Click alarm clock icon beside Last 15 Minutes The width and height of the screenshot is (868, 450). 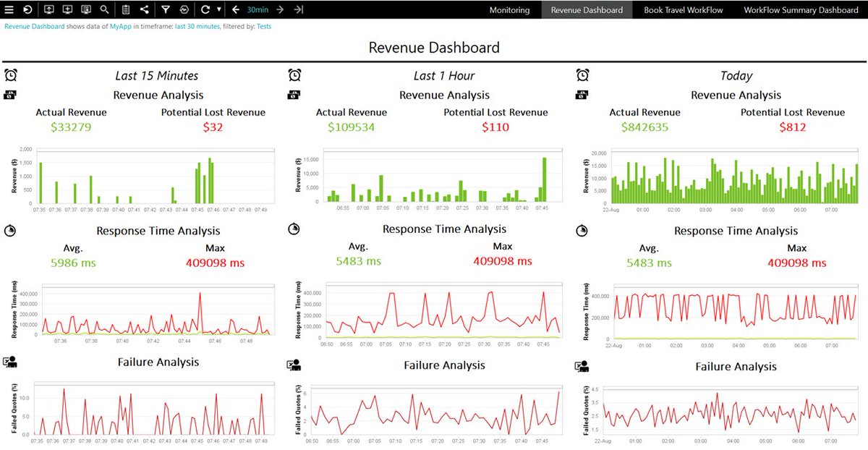pyautogui.click(x=11, y=75)
